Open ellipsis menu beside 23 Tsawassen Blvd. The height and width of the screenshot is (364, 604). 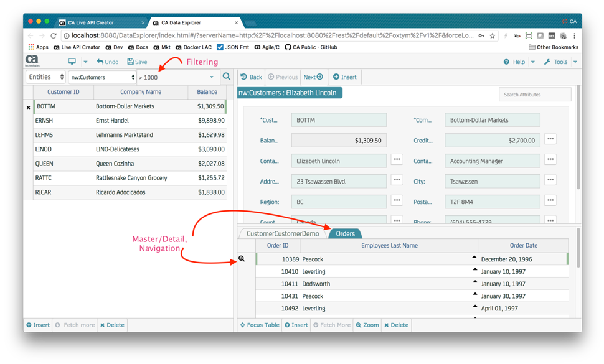[397, 180]
